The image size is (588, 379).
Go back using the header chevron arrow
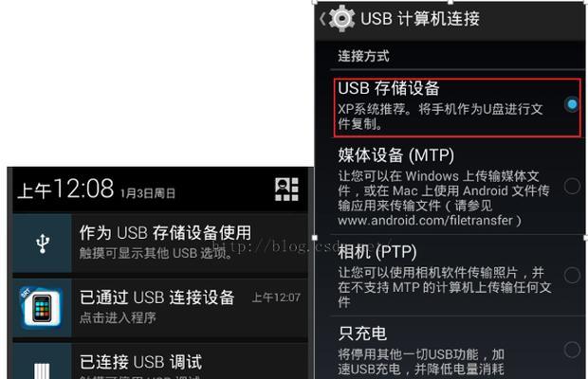(x=322, y=19)
